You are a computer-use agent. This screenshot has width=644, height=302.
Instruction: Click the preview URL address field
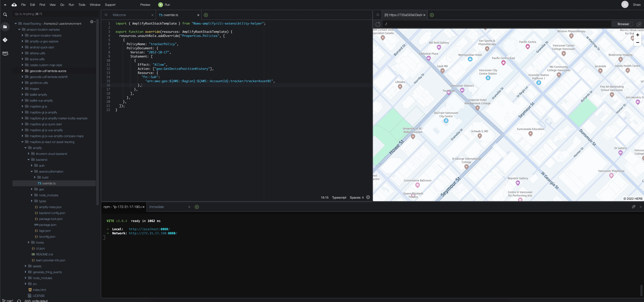point(496,24)
